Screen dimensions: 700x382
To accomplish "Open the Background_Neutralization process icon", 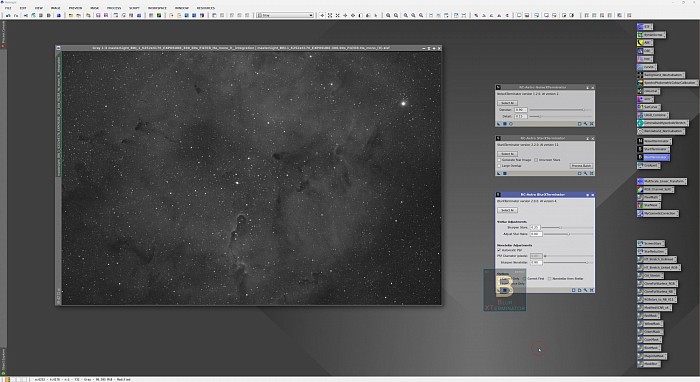I will point(661,75).
